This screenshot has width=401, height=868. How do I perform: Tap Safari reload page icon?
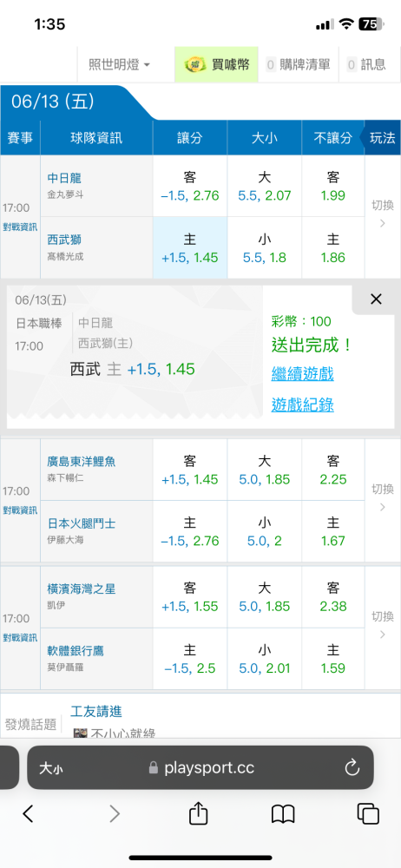click(x=352, y=767)
